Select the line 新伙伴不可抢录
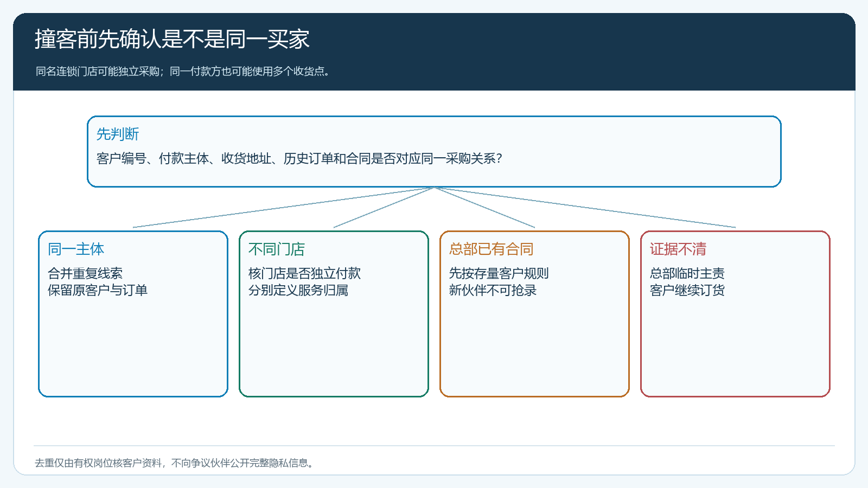This screenshot has height=488, width=868. point(493,290)
